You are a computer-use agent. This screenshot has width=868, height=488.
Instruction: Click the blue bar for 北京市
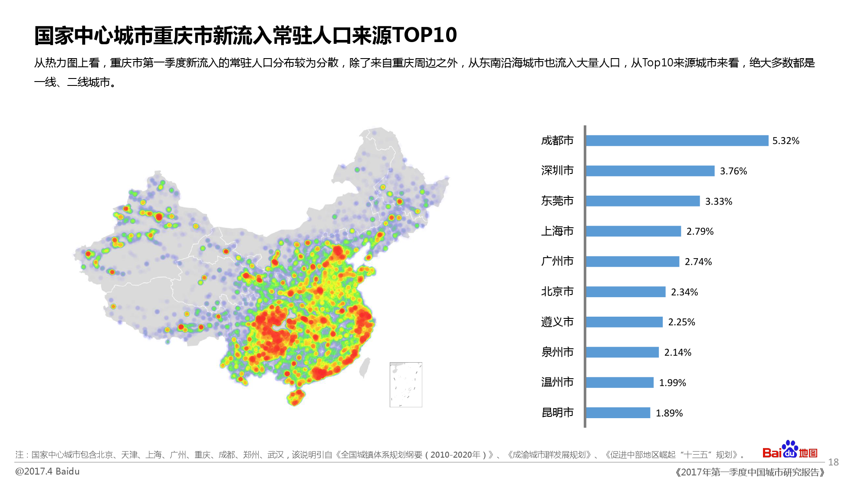pos(626,291)
